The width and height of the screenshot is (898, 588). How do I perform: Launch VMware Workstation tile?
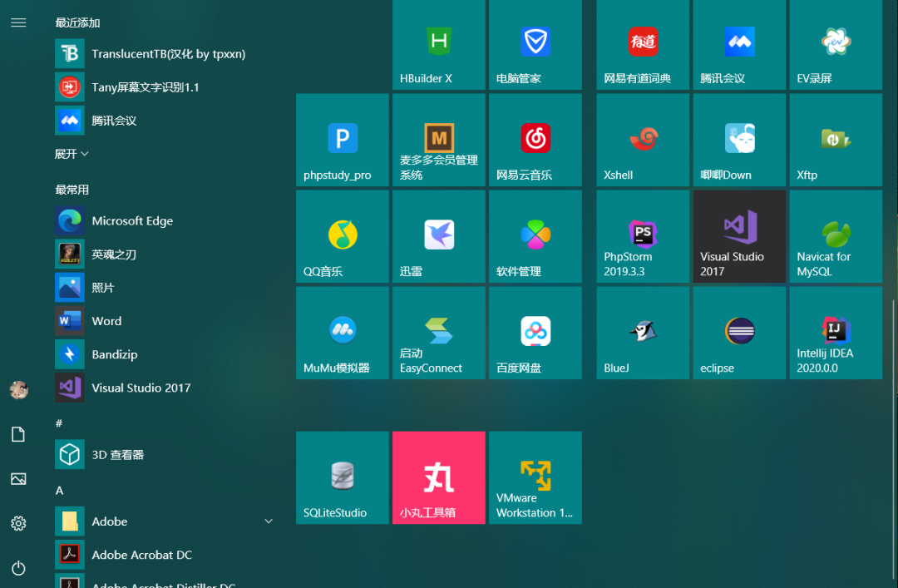535,477
